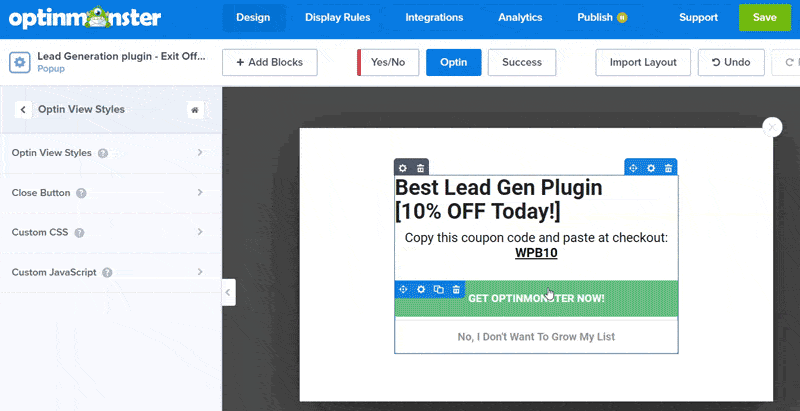
Task: Expand the Optin View Styles section
Action: coord(110,153)
